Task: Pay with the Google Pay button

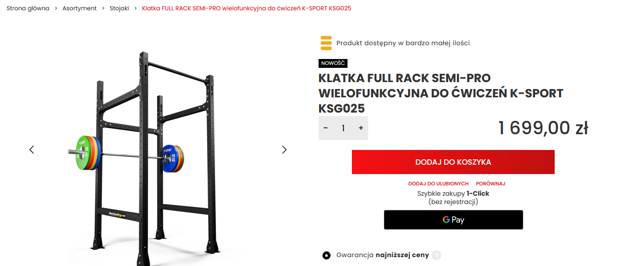Action: coord(453,220)
